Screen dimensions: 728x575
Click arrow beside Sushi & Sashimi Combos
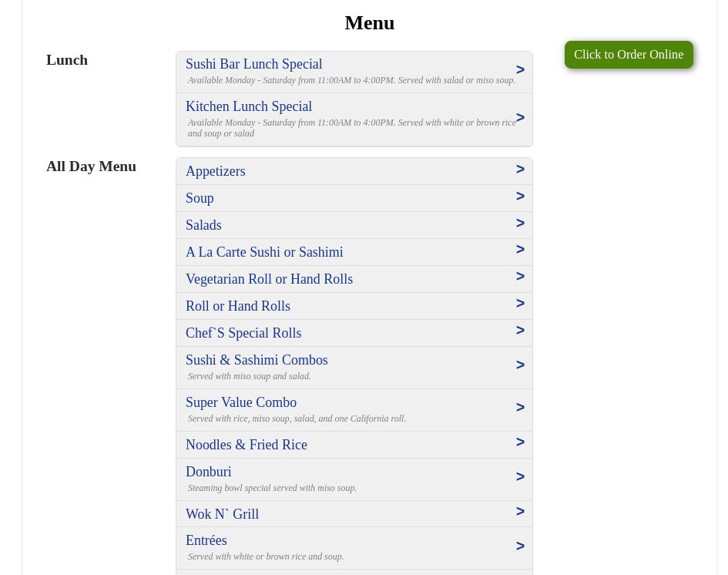(520, 365)
